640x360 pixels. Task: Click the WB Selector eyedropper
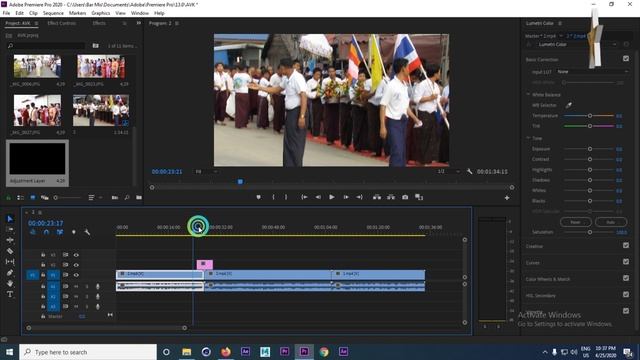coord(569,105)
